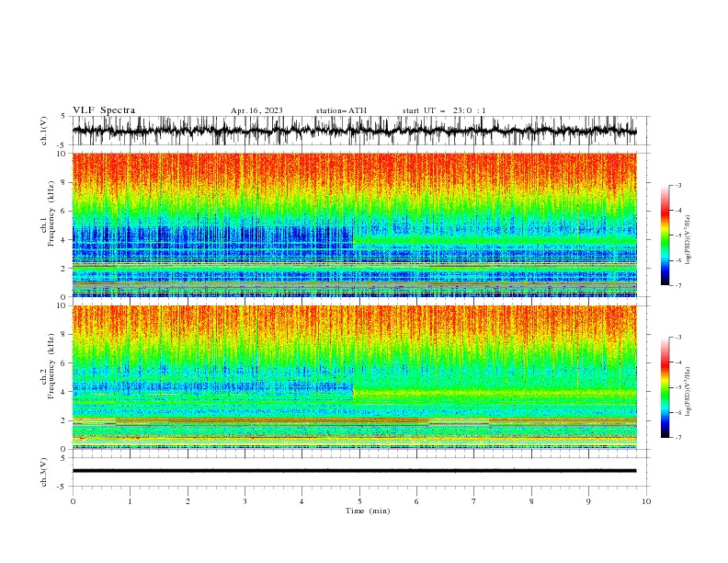The width and height of the screenshot is (728, 563).
Task: Select the date text Apr. 16, 2023
Action: [x=256, y=110]
